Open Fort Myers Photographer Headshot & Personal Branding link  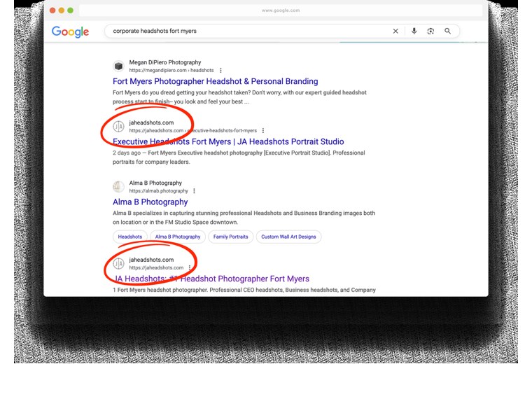[216, 81]
